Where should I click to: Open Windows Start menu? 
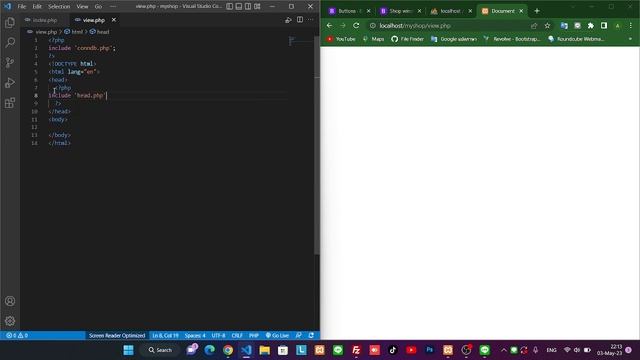(x=129, y=350)
